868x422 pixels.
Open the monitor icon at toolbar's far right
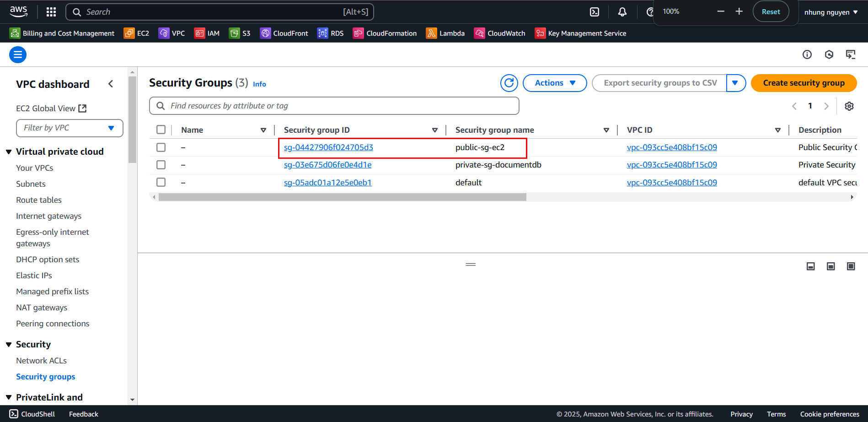851,54
